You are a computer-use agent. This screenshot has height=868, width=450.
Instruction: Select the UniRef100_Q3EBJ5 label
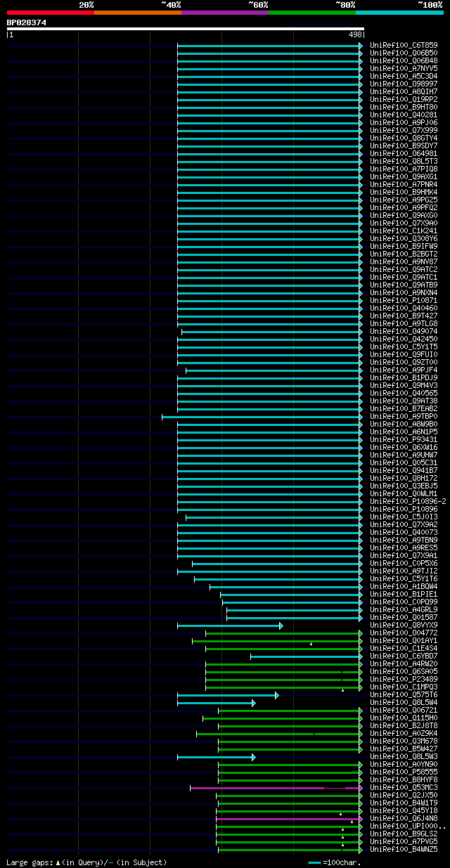(x=404, y=486)
